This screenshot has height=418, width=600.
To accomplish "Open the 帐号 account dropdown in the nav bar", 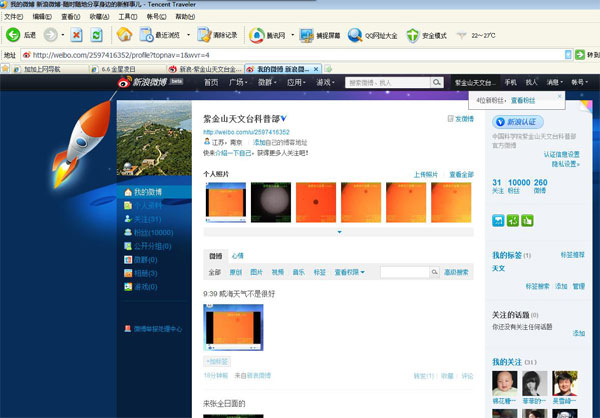I will click(581, 82).
